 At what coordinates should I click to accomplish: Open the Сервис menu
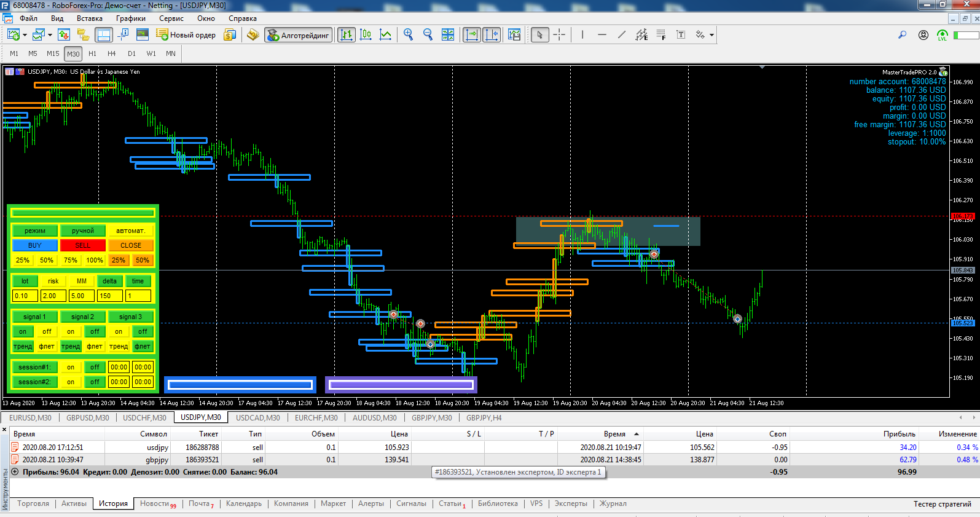click(x=171, y=18)
